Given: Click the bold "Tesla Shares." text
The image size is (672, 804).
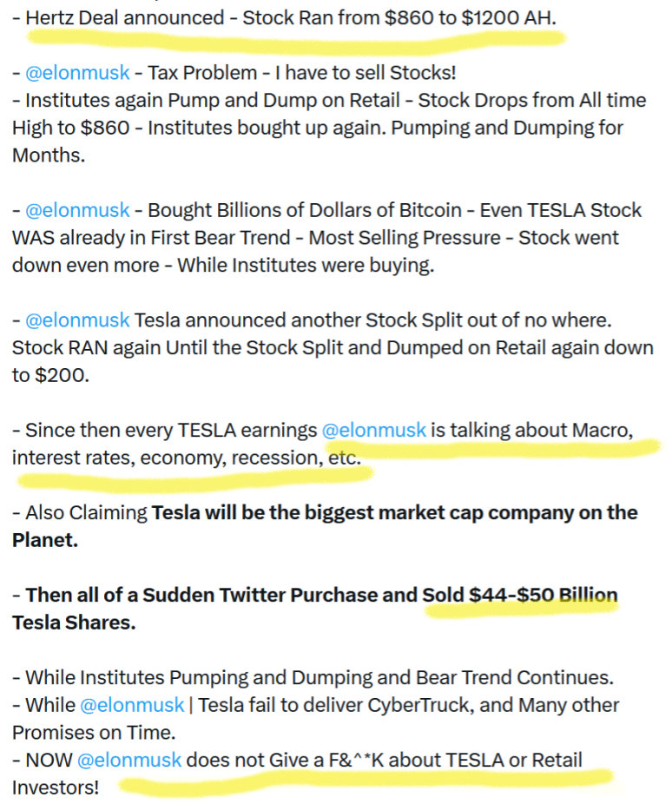Looking at the screenshot, I should (74, 623).
